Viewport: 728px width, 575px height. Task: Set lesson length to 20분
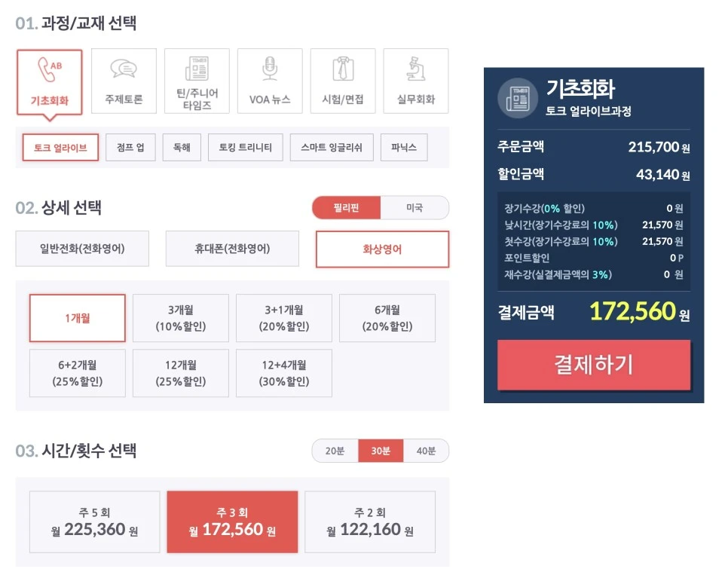335,451
